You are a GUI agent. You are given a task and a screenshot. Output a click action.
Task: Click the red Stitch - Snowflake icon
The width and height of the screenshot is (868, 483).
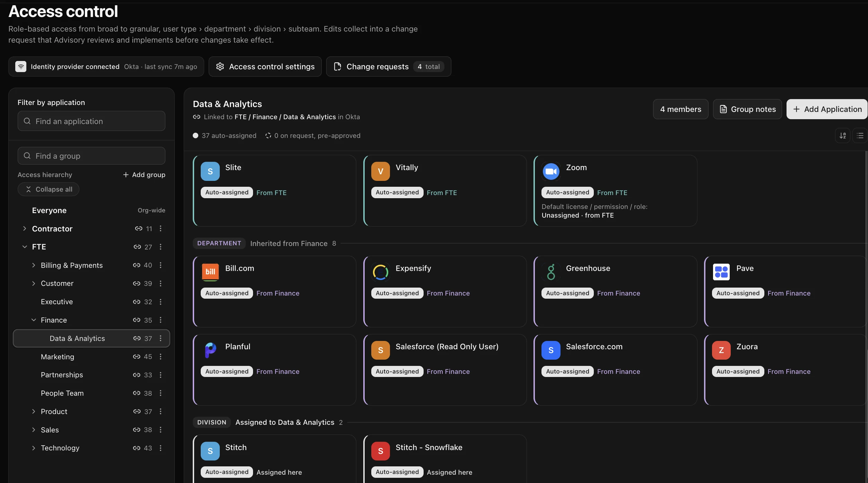click(380, 451)
